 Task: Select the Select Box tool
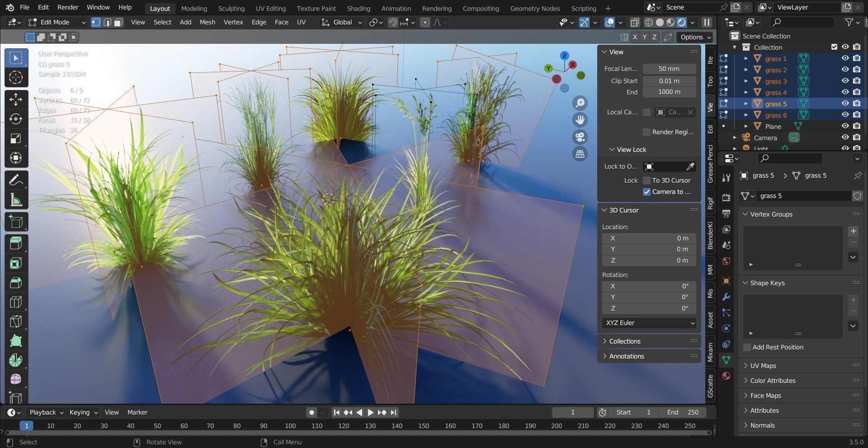point(16,58)
